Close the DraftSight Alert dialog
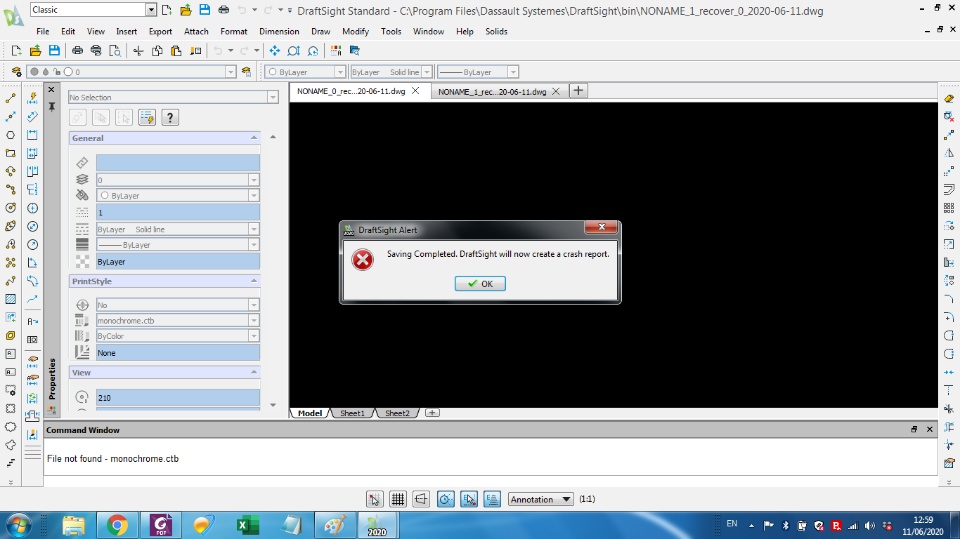The image size is (960, 539). tap(601, 227)
